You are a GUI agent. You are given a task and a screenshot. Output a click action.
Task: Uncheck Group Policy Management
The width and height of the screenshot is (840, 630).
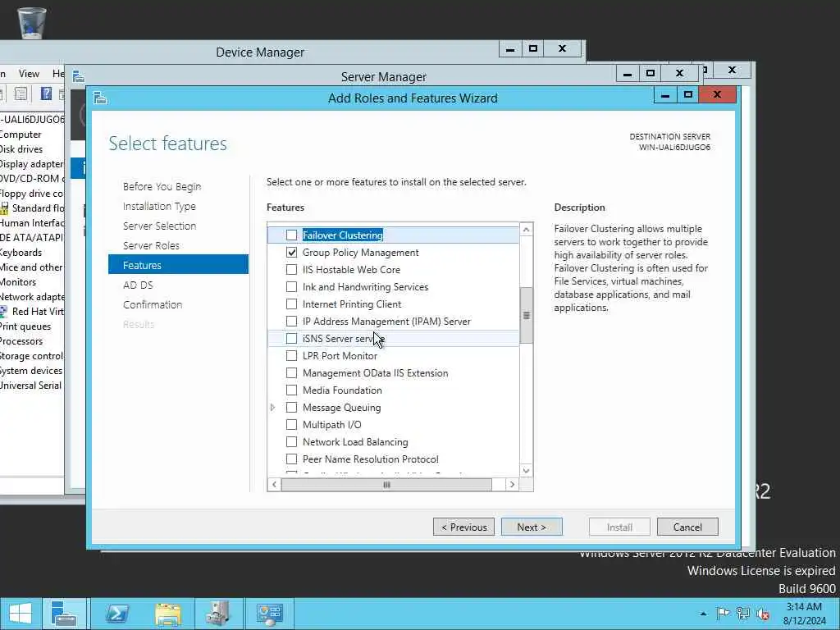click(291, 253)
